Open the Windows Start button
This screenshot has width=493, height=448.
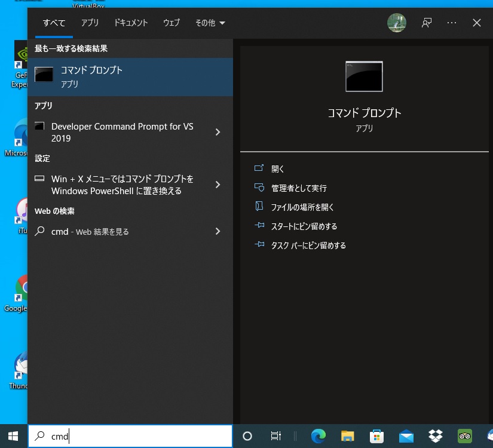[x=13, y=436]
